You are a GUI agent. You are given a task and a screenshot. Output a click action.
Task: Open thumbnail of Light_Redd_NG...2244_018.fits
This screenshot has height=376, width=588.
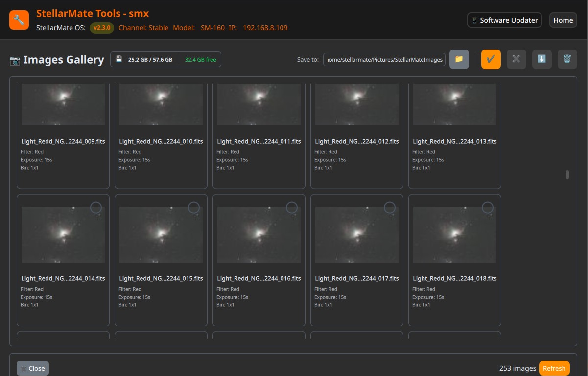point(455,235)
